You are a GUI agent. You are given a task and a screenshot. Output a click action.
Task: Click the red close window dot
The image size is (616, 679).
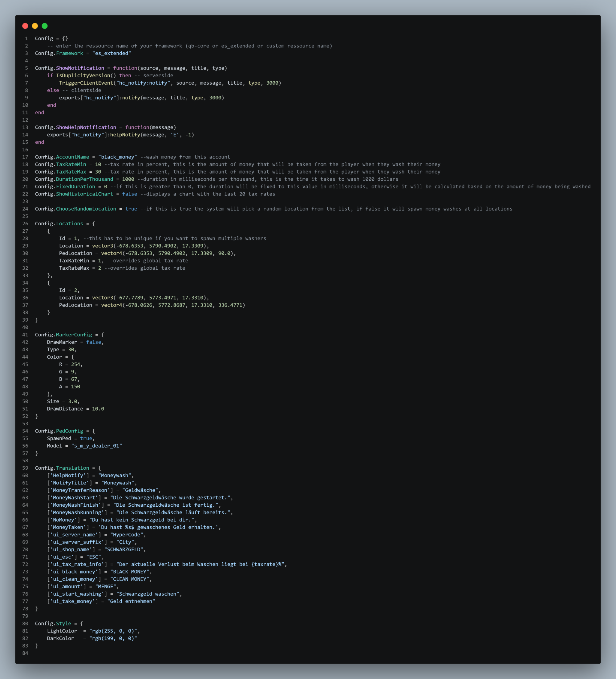click(25, 26)
